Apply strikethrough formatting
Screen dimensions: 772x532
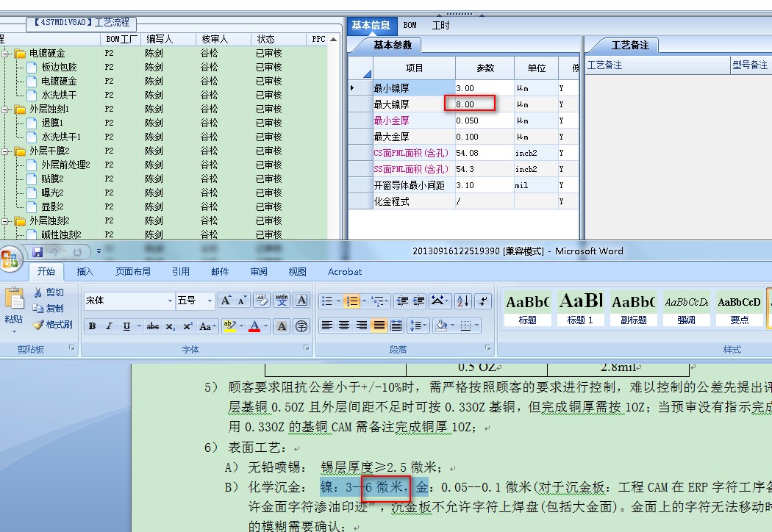tap(153, 326)
